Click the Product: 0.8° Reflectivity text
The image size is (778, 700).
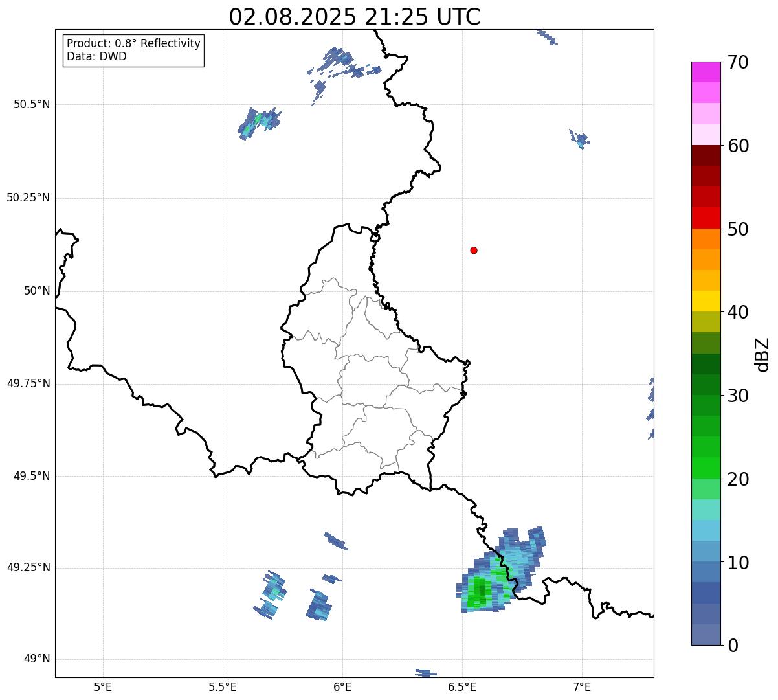point(133,43)
